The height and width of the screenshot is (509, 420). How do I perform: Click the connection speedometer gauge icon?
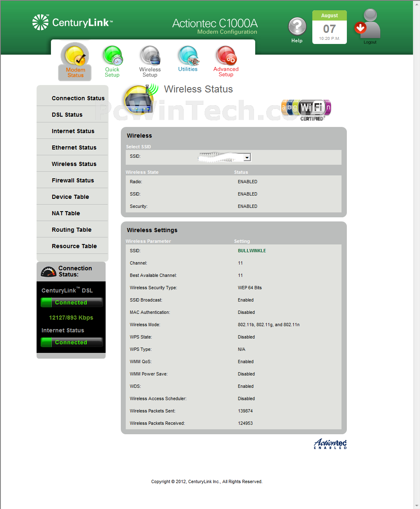48,271
